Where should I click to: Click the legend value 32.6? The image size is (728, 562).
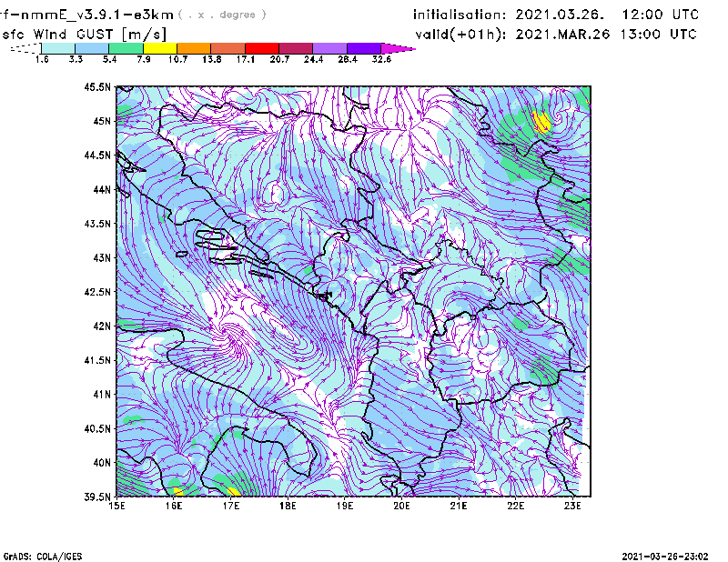[x=381, y=59]
